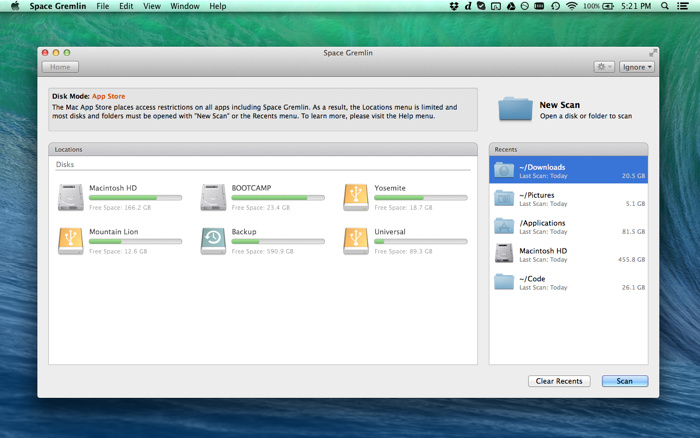This screenshot has height=438, width=700.
Task: Click the Macintosh HD usage bar
Action: pyautogui.click(x=135, y=198)
